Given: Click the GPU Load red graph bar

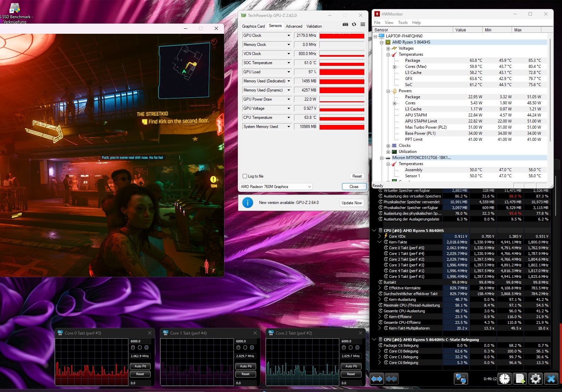Looking at the screenshot, I should (342, 72).
